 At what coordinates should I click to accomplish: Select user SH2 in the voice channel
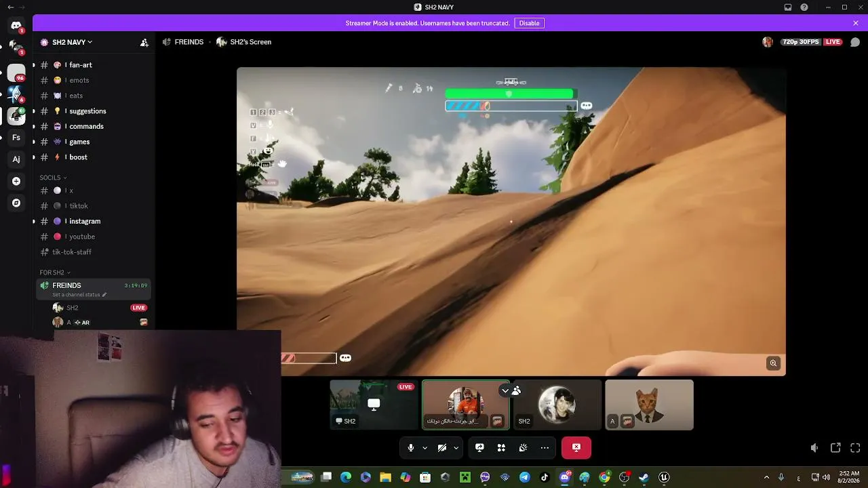pos(100,308)
